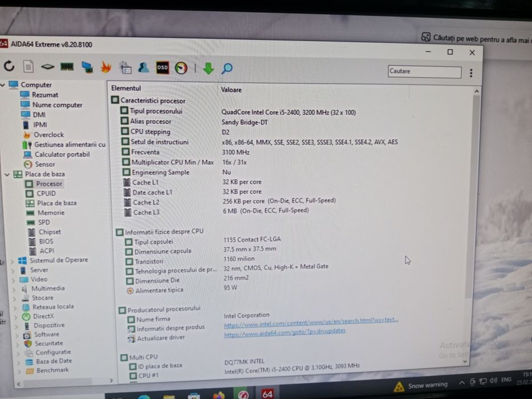Expand the Multimedia tree node
The height and width of the screenshot is (399, 532).
point(15,290)
